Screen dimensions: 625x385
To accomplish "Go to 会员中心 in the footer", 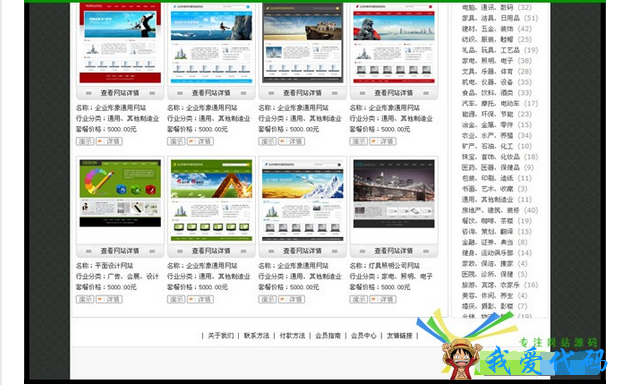I will point(364,336).
